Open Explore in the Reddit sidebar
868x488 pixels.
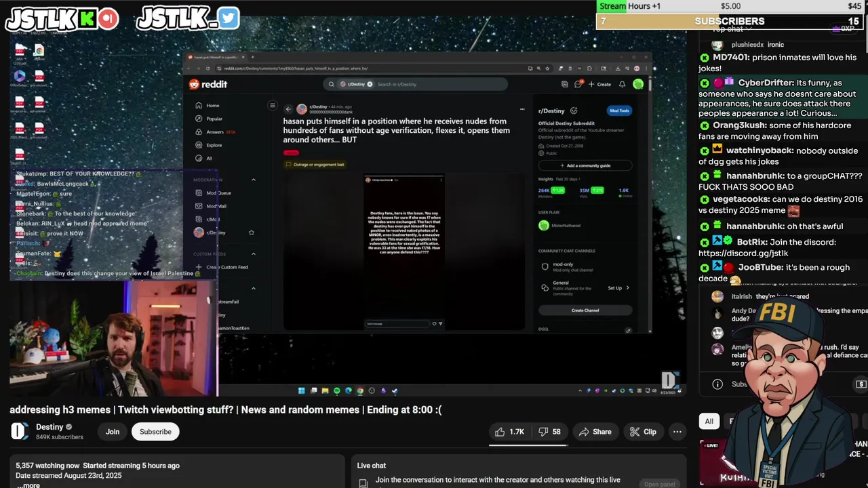coord(209,145)
